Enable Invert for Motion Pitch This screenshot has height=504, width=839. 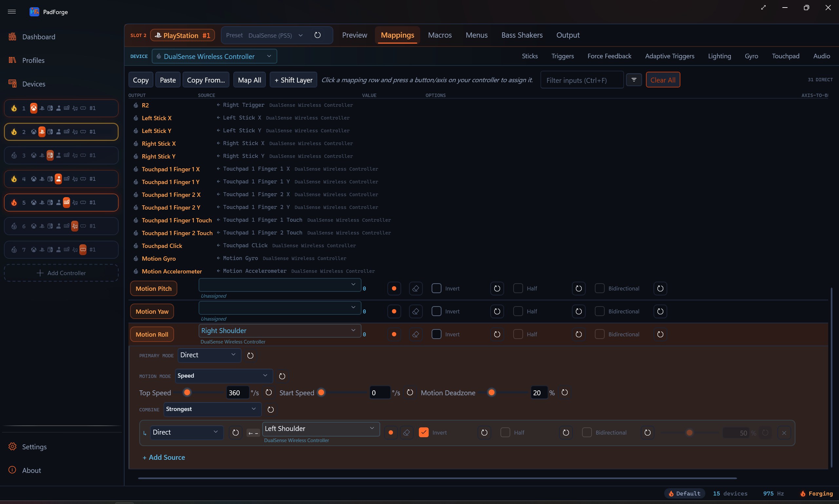[x=436, y=288]
